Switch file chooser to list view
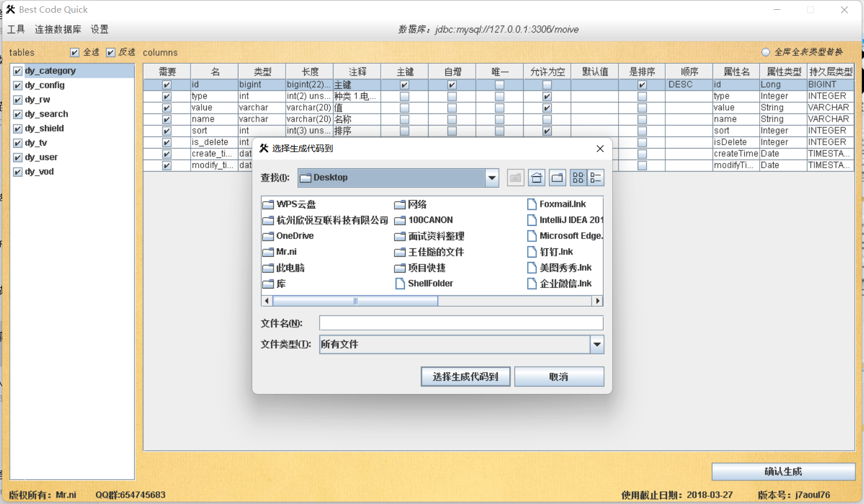The height and width of the screenshot is (504, 864). coord(578,178)
